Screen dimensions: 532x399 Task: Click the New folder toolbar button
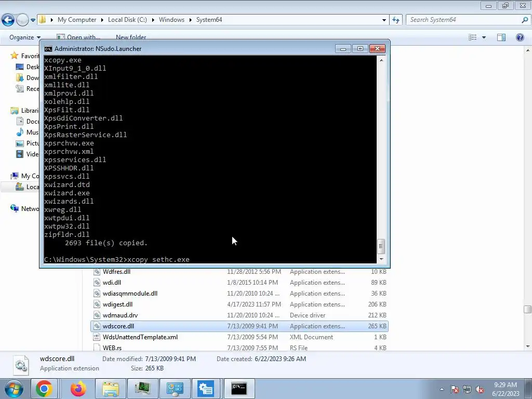tap(131, 37)
